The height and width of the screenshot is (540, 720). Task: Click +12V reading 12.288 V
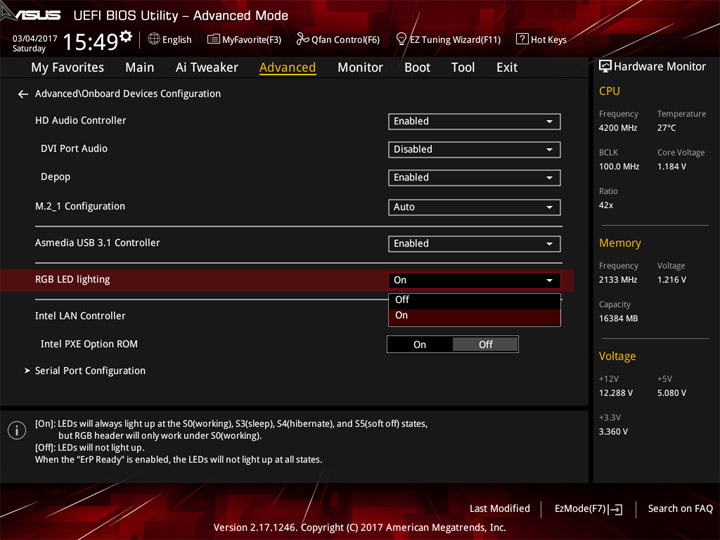616,393
